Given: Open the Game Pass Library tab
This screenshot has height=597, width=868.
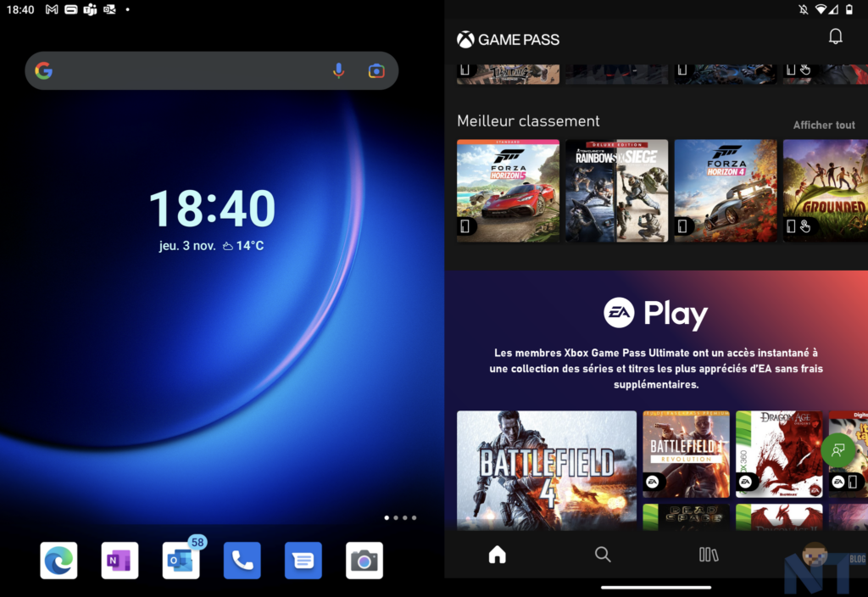Looking at the screenshot, I should (x=709, y=555).
